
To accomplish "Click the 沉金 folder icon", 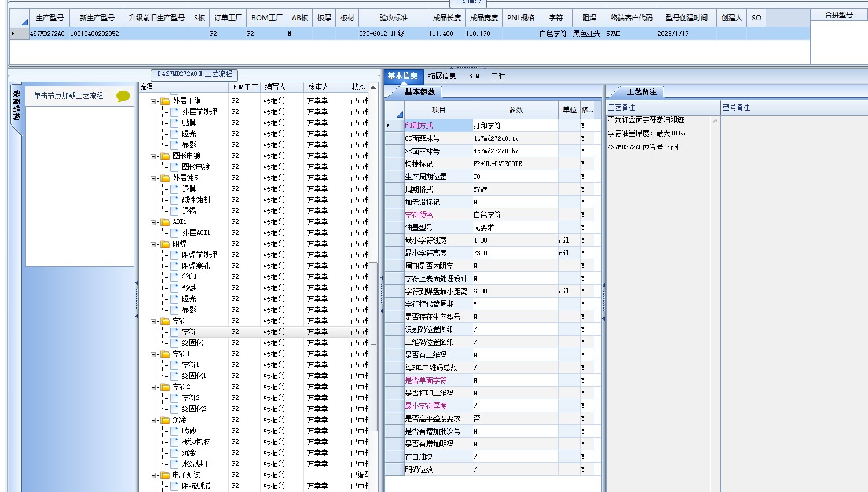I will [166, 420].
